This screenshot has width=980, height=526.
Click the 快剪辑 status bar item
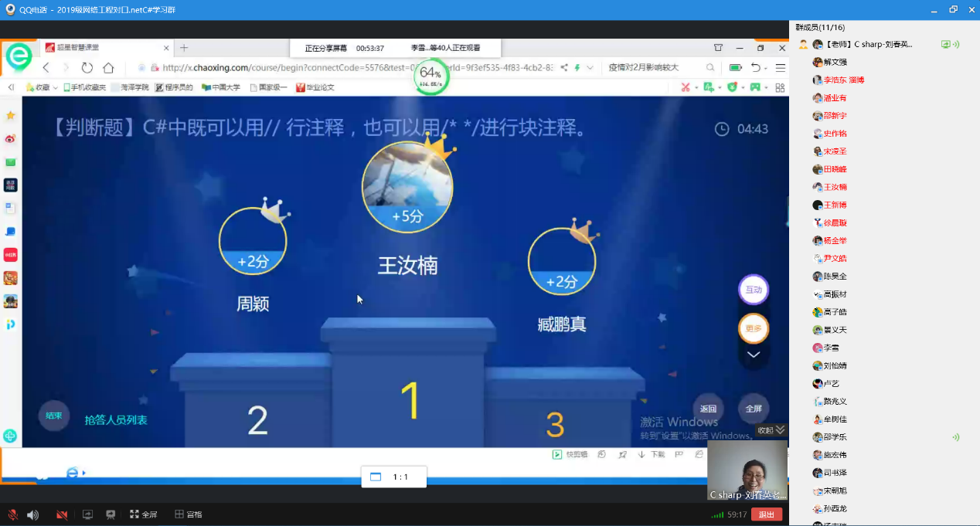coord(570,454)
